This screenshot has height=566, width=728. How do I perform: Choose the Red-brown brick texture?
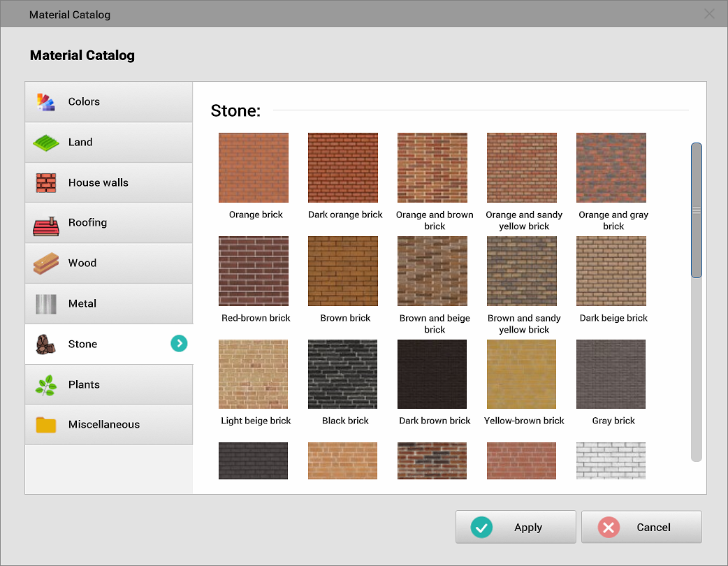pos(254,271)
